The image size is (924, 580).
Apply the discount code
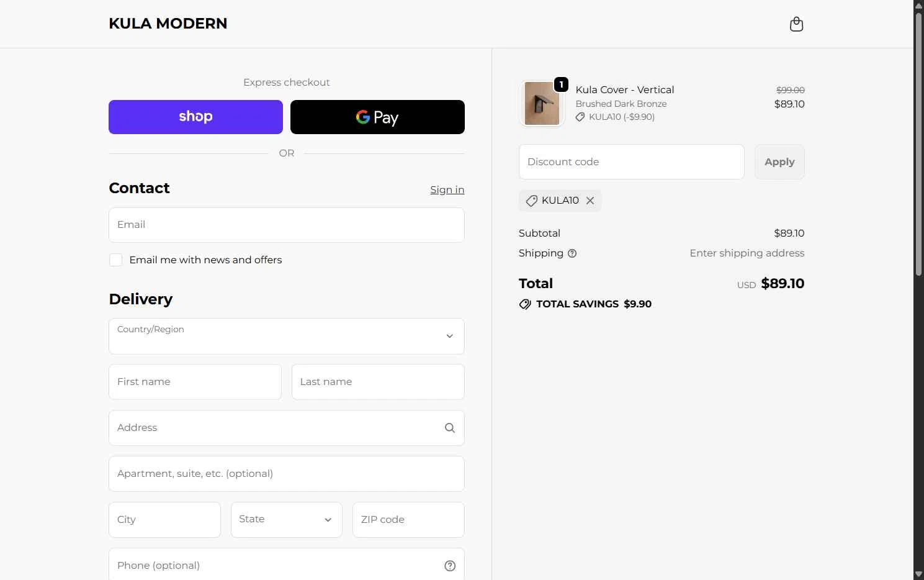pos(779,161)
